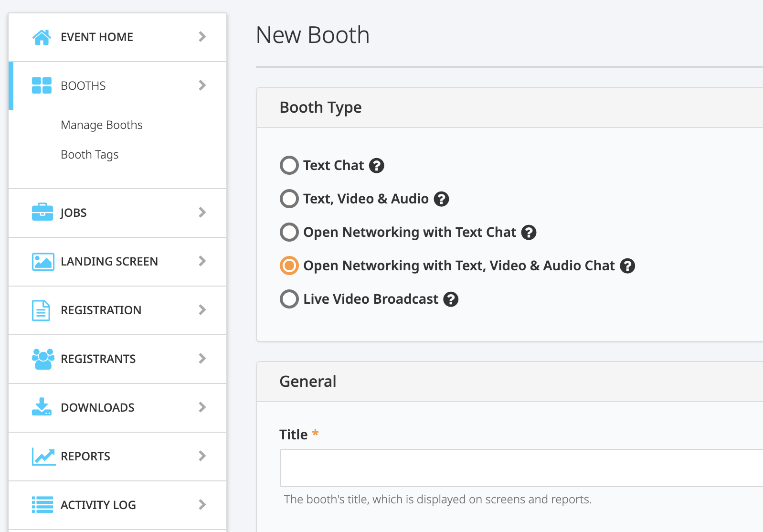
Task: Click the Registrants people icon
Action: (x=42, y=359)
